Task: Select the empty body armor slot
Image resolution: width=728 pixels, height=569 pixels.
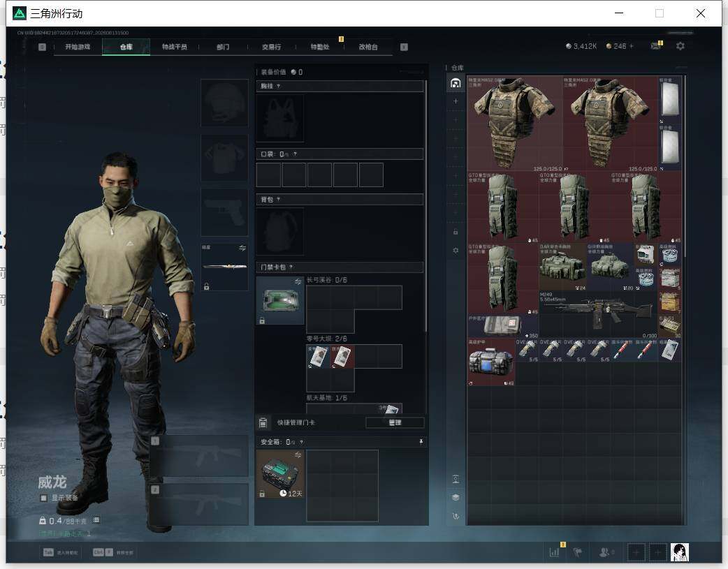Action: coord(224,158)
